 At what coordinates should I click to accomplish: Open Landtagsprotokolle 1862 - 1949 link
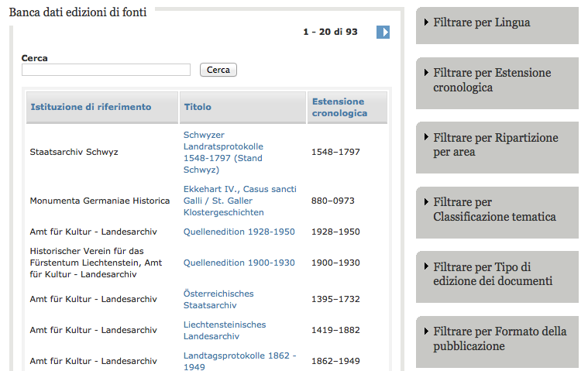coord(239,360)
